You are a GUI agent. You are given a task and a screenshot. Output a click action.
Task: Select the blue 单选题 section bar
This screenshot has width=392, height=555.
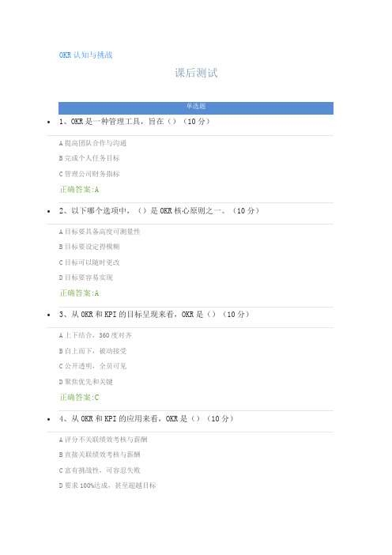click(x=196, y=108)
